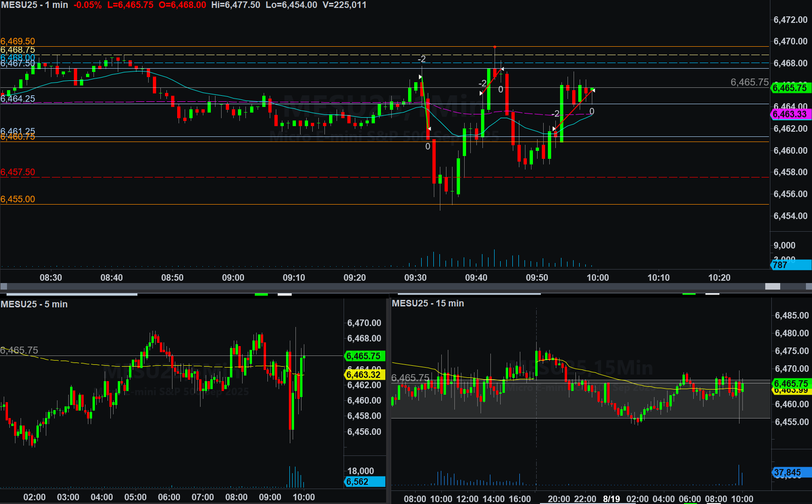Select the red 6,457.50 price level label
The height and width of the screenshot is (504, 812).
coord(18,172)
